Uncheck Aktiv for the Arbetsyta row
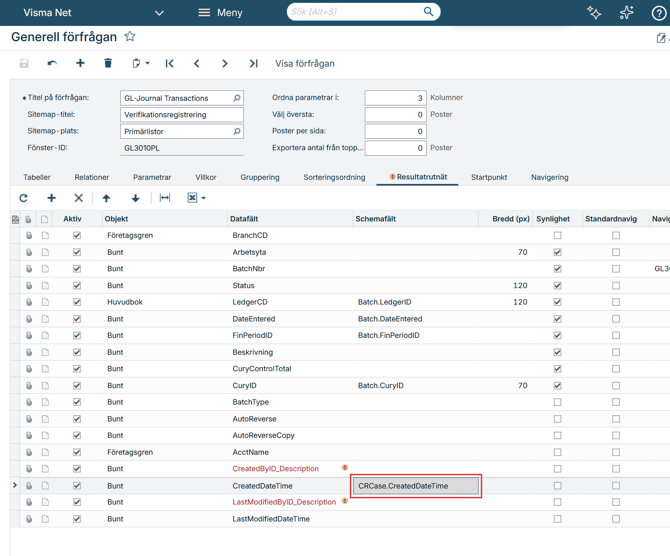 pos(77,252)
